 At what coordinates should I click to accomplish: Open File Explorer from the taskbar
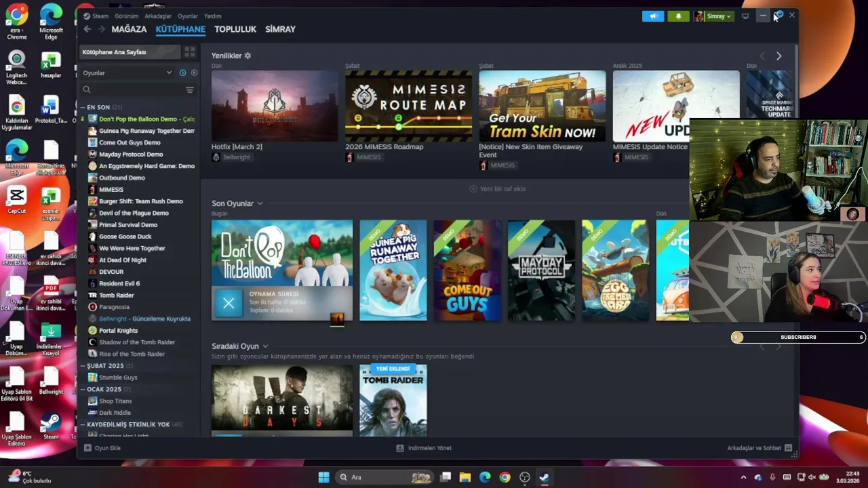pos(465,477)
